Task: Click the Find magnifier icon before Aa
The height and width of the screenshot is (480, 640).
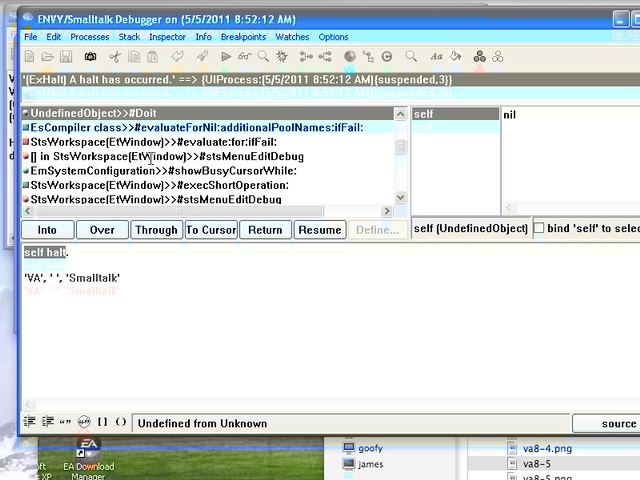Action: click(411, 56)
